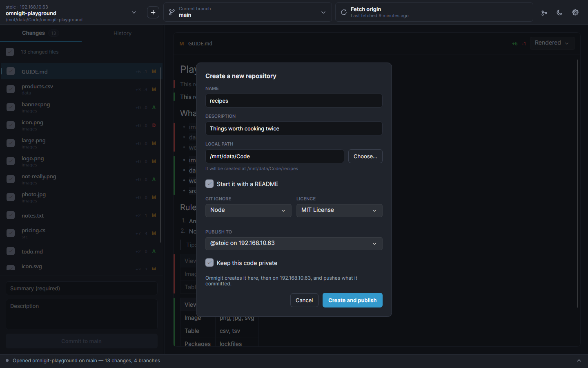
Task: Open the branch merge icon in top bar
Action: tap(544, 13)
